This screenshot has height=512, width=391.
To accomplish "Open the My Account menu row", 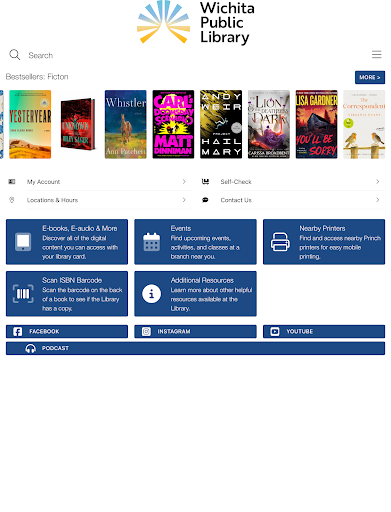I will point(99,182).
